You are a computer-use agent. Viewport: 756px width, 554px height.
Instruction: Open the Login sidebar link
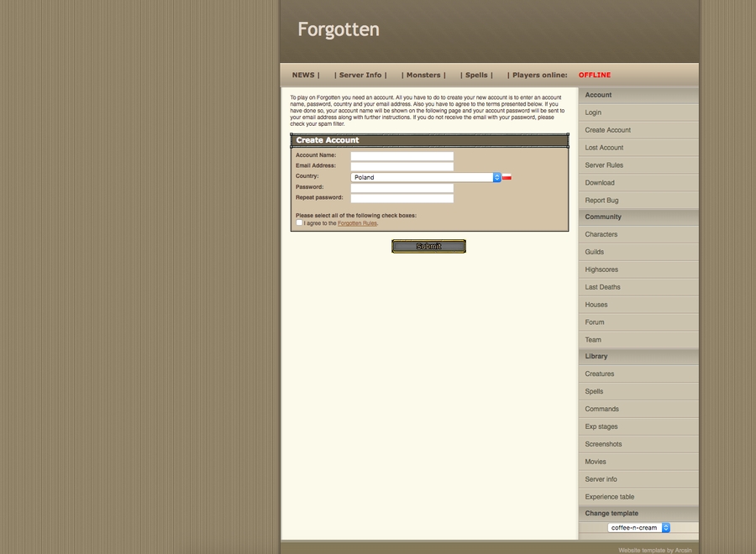click(x=593, y=112)
